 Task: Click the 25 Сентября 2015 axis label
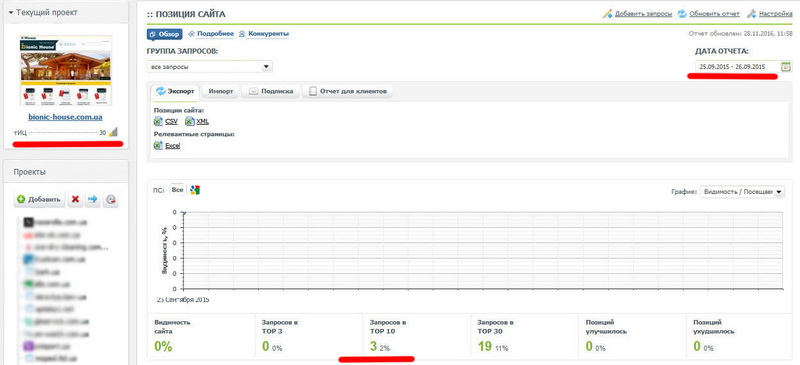pos(183,300)
